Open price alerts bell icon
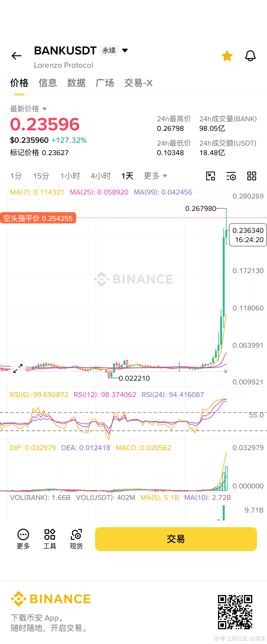This screenshot has width=267, height=644. tap(250, 56)
